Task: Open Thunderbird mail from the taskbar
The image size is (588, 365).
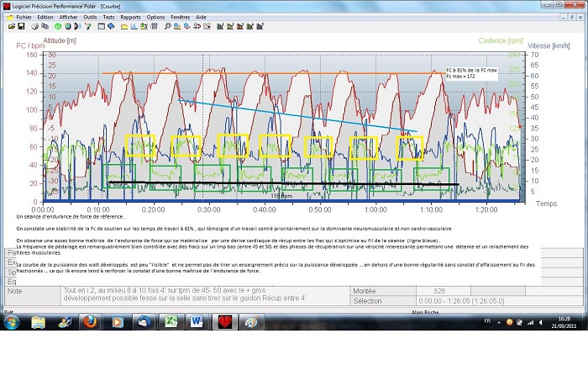Action: point(144,322)
